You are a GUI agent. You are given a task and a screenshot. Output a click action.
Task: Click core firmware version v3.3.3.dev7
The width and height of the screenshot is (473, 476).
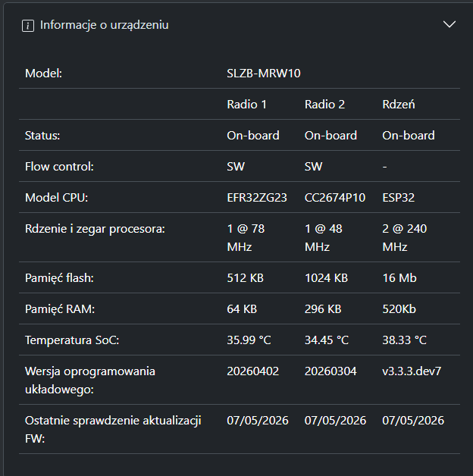point(412,371)
